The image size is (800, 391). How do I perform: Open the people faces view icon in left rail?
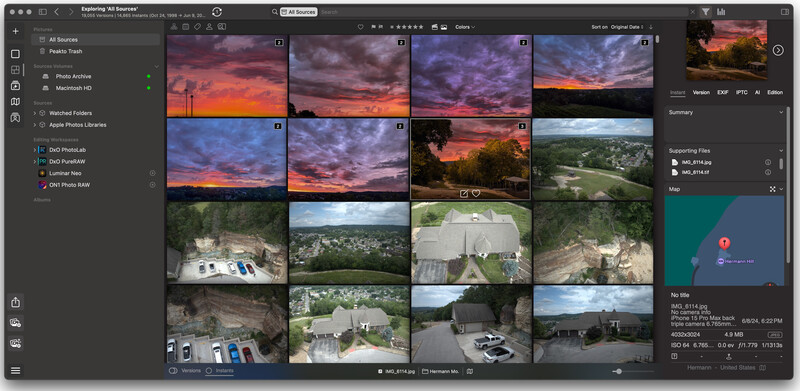coord(15,117)
